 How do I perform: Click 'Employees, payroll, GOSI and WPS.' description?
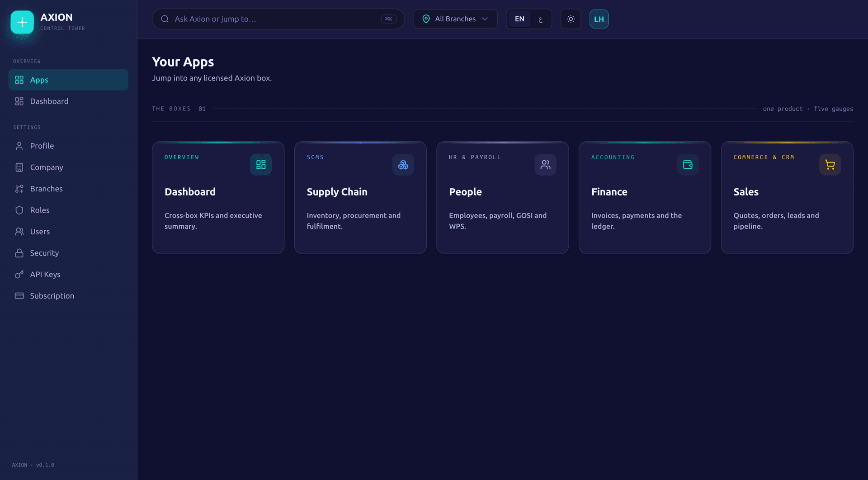(498, 221)
